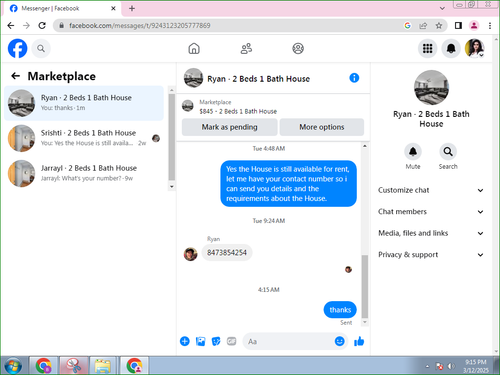Open the account profile picture menu
The width and height of the screenshot is (500, 375).
(x=474, y=49)
